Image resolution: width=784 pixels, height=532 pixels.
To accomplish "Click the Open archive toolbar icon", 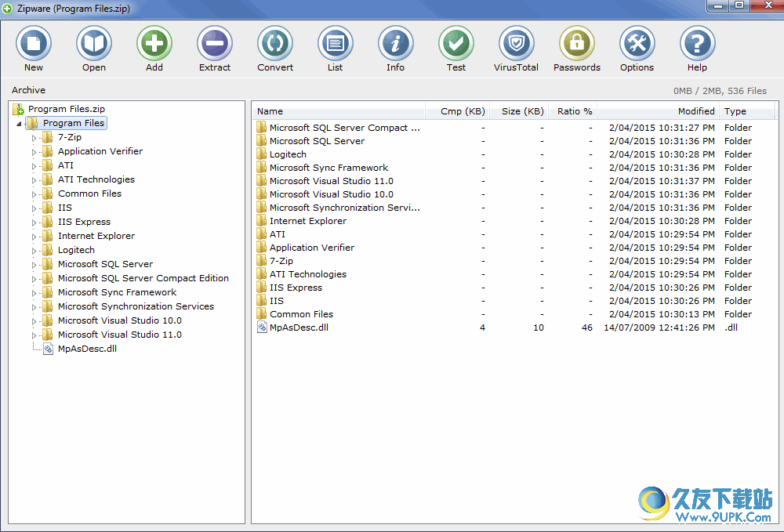I will [x=94, y=43].
